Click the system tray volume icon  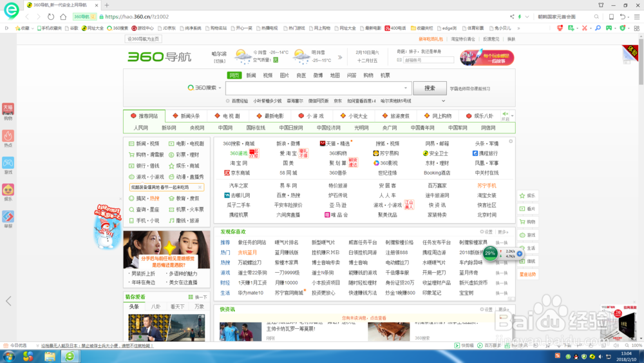(x=600, y=357)
